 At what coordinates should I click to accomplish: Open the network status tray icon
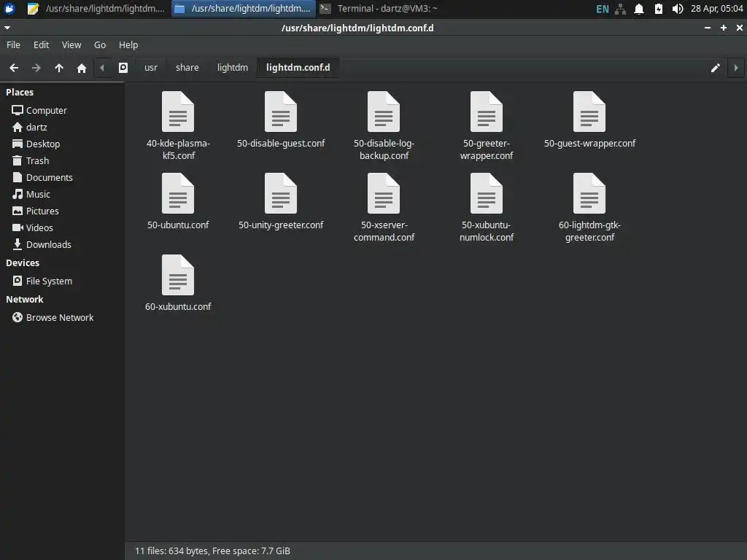(x=620, y=9)
